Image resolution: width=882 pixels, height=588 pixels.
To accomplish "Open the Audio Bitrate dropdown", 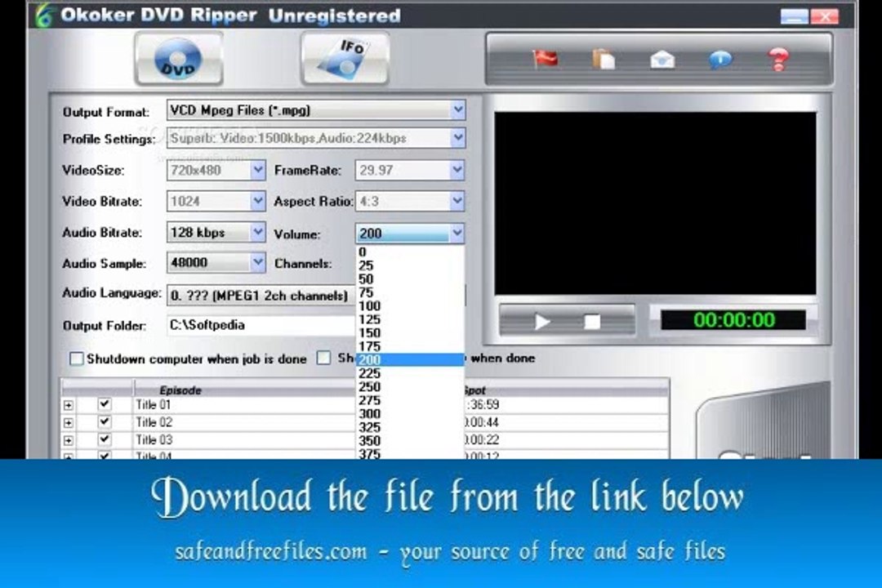I will pyautogui.click(x=257, y=232).
